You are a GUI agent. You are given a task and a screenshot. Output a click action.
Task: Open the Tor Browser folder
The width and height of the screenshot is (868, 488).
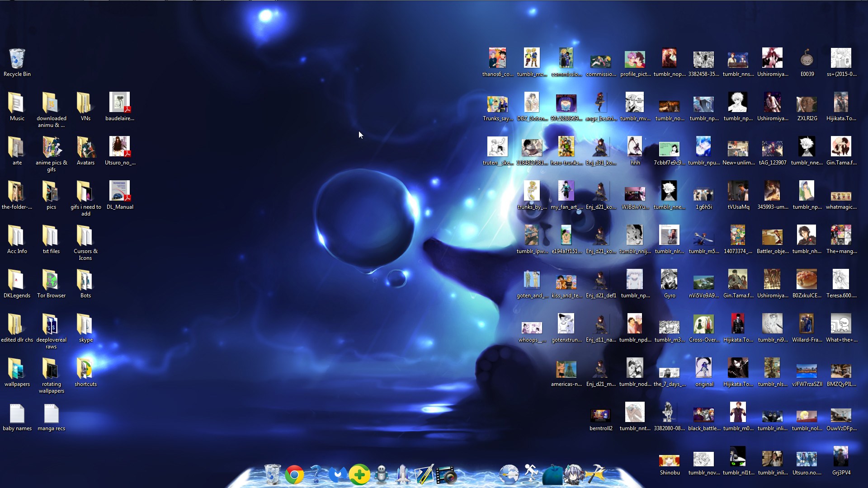pyautogui.click(x=51, y=284)
